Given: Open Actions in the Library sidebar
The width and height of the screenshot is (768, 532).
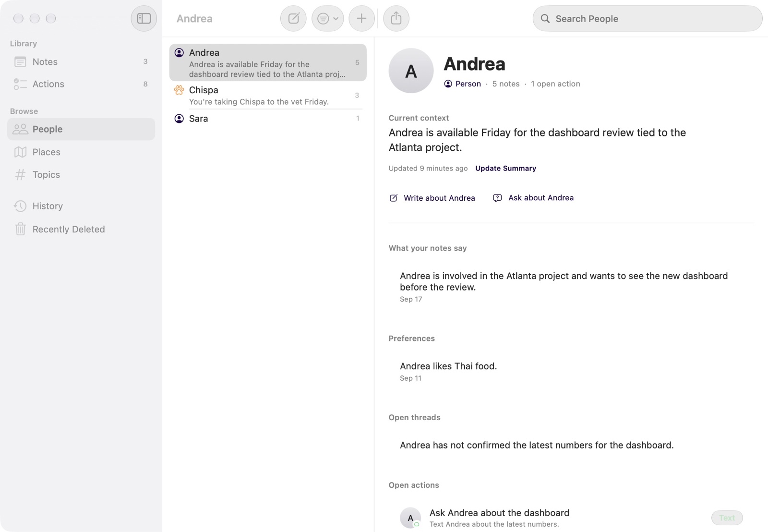Looking at the screenshot, I should (x=81, y=84).
